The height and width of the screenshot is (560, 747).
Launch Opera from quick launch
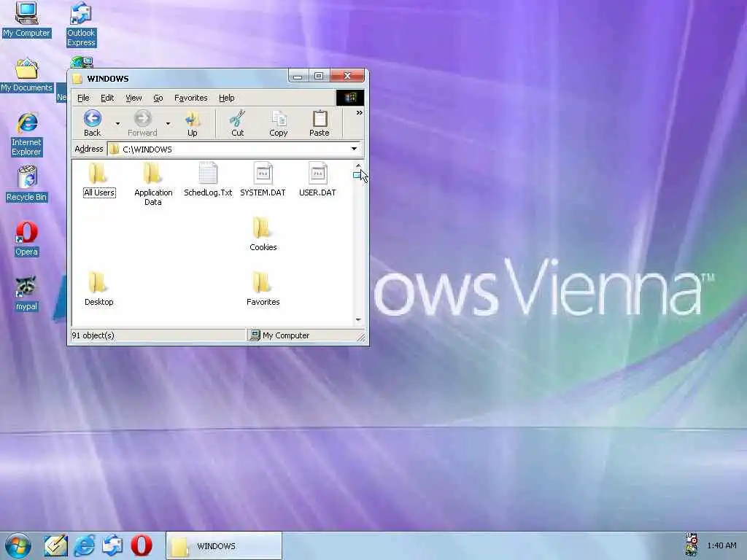click(x=142, y=545)
